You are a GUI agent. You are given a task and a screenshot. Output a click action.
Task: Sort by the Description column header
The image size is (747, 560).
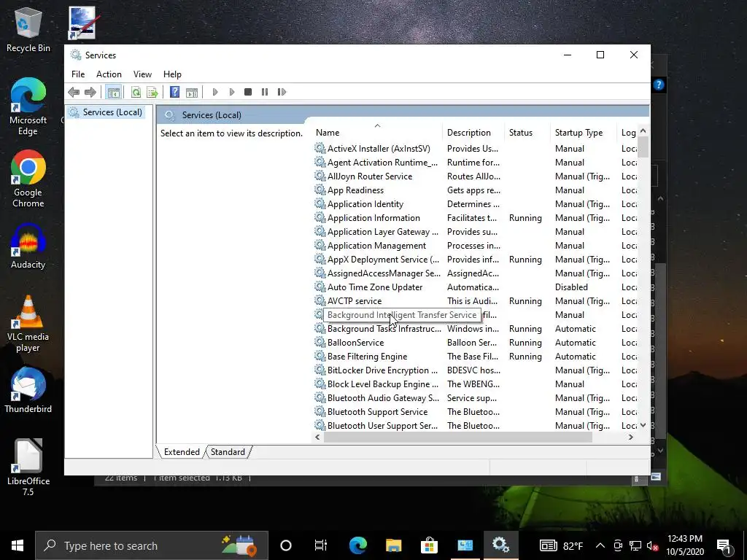coord(473,133)
